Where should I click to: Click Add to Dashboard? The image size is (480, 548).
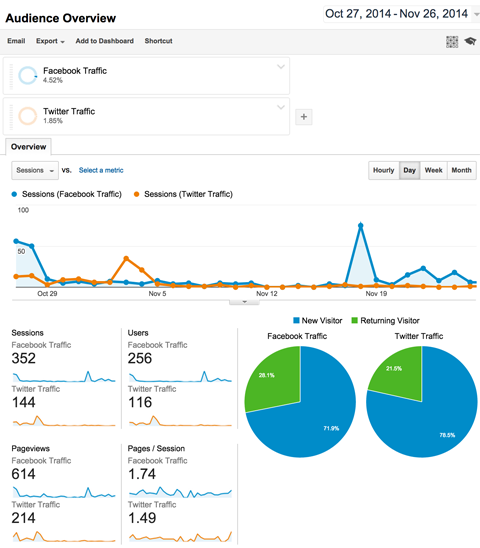tap(105, 41)
